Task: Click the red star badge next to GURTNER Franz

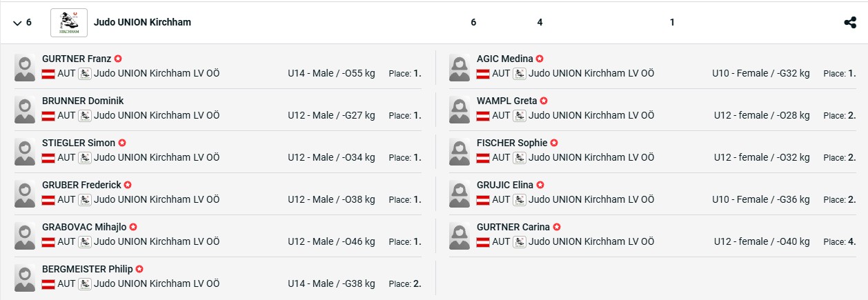Action: click(118, 59)
